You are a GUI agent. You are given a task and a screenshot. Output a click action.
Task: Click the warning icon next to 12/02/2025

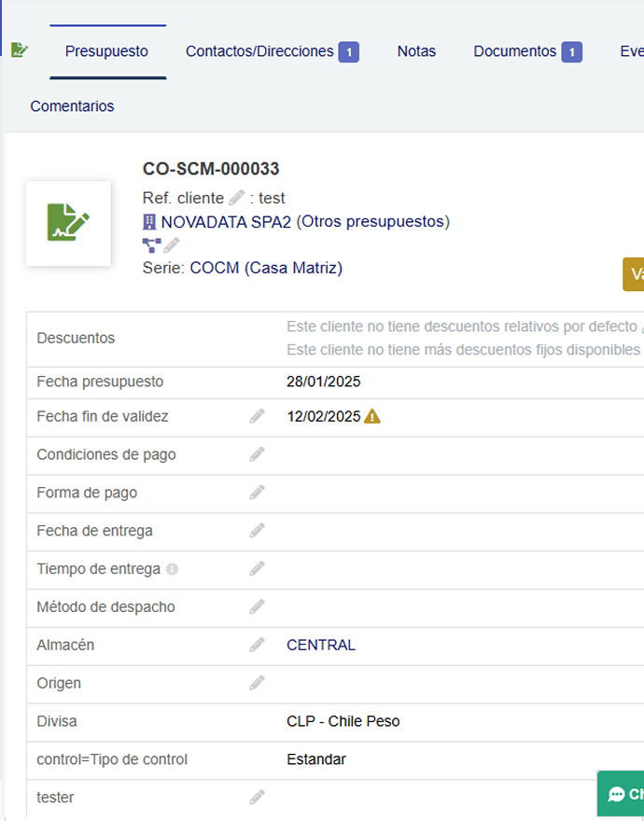click(x=372, y=417)
